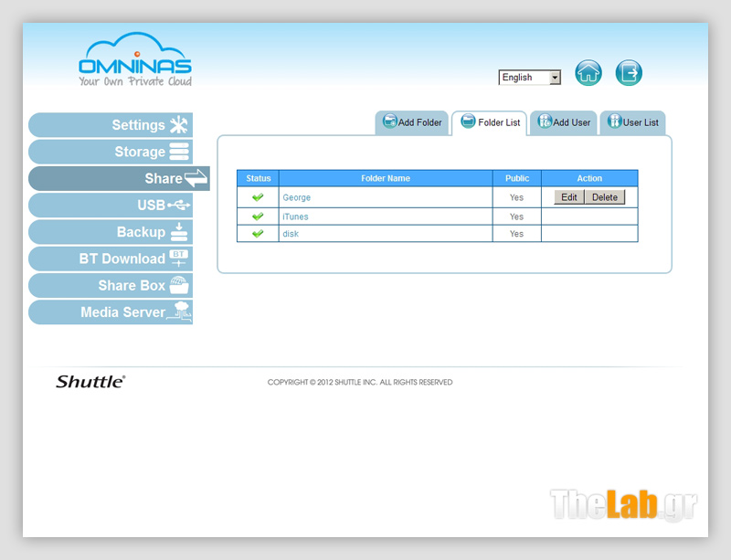Switch to the User List tab
Screen dimensions: 731x560
(x=632, y=122)
